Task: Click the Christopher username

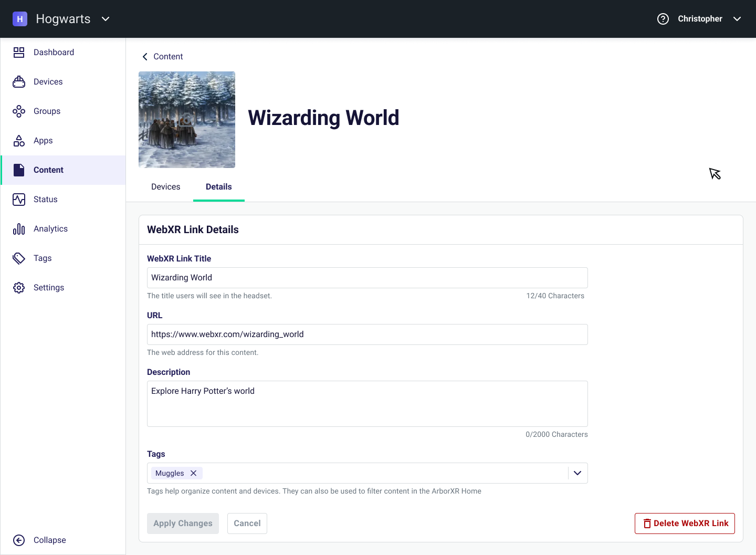Action: click(700, 19)
